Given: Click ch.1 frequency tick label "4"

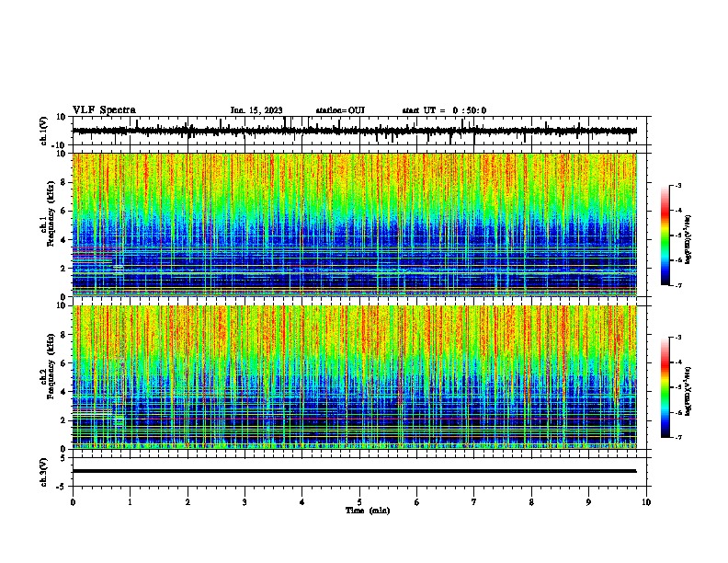Looking at the screenshot, I should [x=63, y=240].
